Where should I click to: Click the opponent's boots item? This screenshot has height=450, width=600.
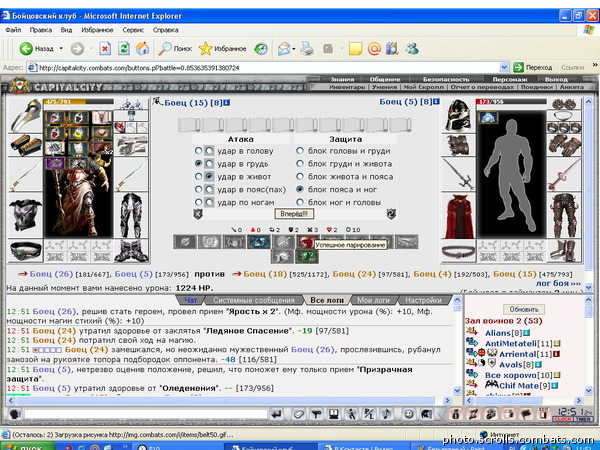pyautogui.click(x=564, y=251)
